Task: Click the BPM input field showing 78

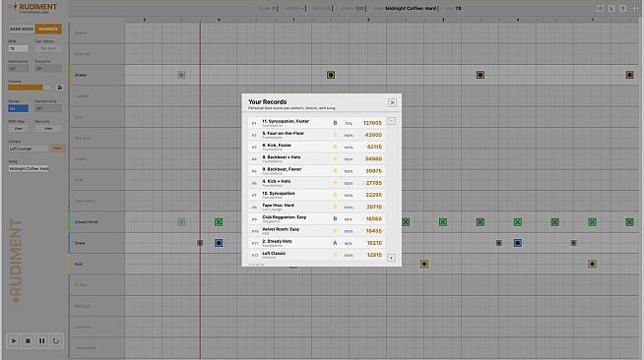Action: click(18, 48)
